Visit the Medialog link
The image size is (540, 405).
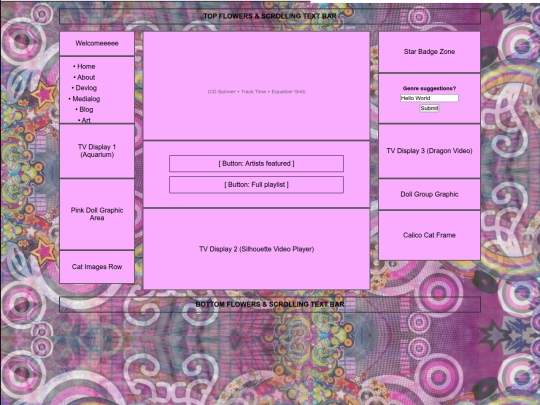coord(86,99)
